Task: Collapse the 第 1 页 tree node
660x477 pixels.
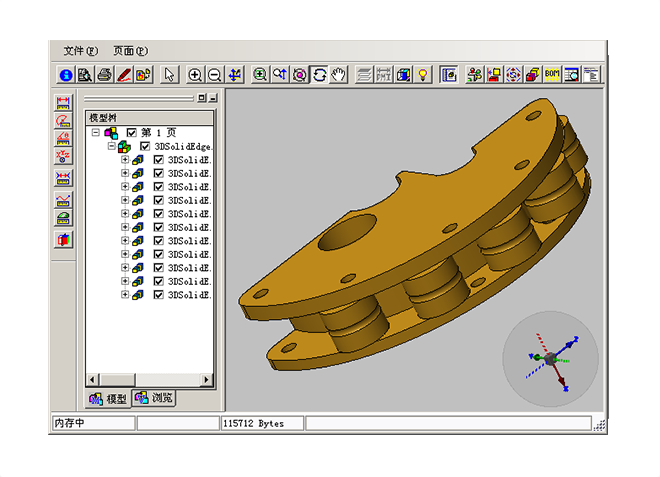Action: point(96,132)
